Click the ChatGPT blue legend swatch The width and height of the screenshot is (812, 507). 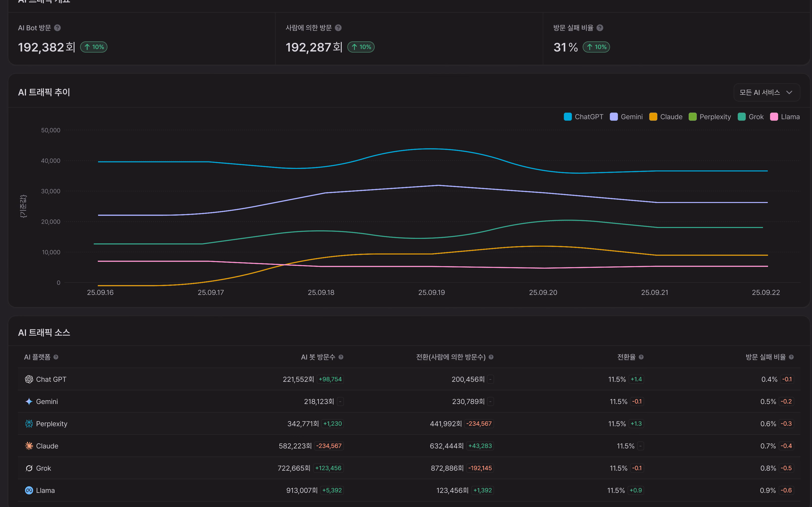pos(568,117)
